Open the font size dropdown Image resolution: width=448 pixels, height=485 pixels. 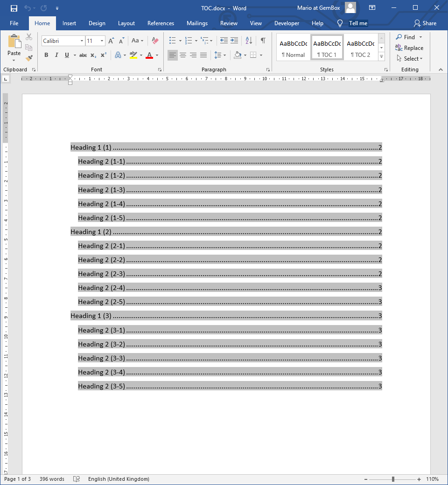point(102,41)
